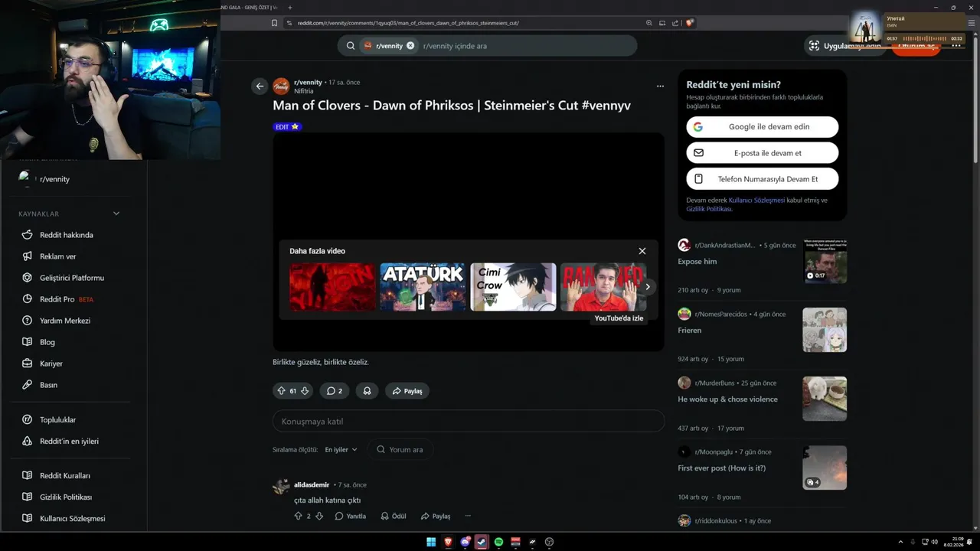980x551 pixels.
Task: Reply to alidasdemir's comment with Yanıtla
Action: (x=351, y=517)
